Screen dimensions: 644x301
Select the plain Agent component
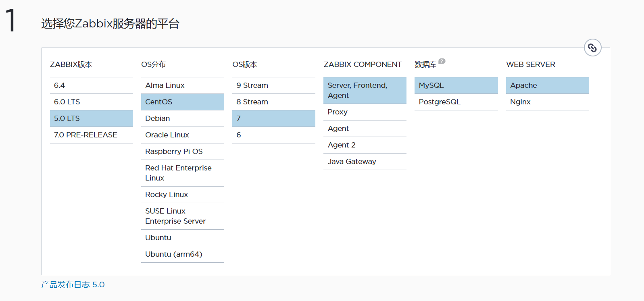(365, 129)
